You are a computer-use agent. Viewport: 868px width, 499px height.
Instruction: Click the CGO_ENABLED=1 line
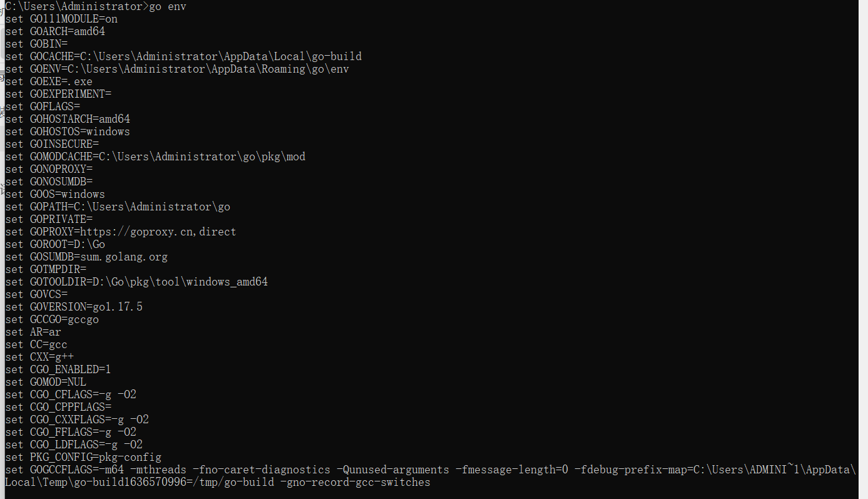[x=58, y=369]
